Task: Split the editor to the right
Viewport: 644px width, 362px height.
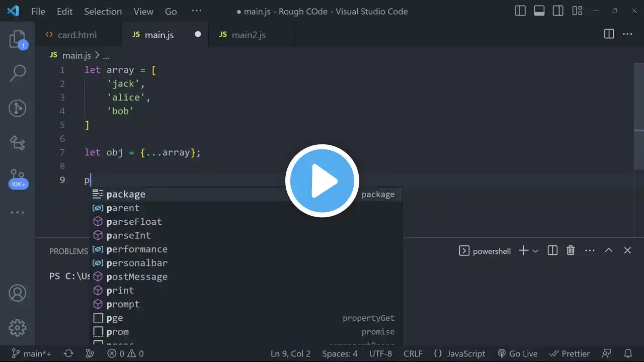Action: (609, 34)
